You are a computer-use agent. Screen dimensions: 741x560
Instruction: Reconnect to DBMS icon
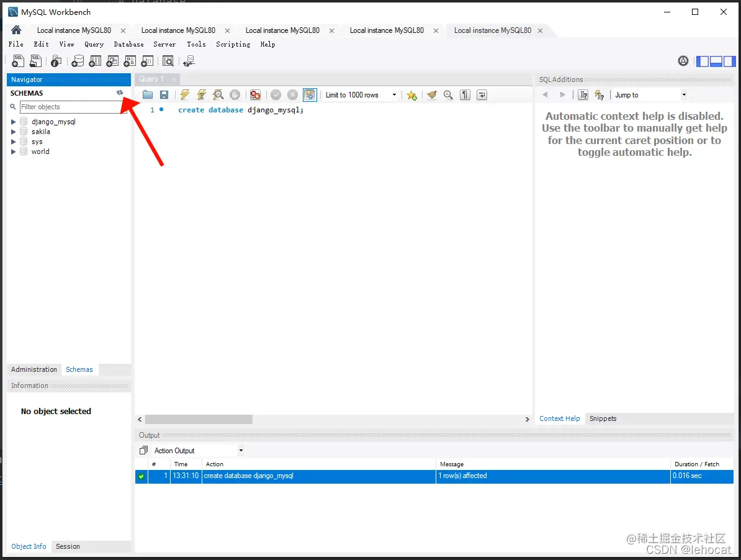[x=189, y=61]
